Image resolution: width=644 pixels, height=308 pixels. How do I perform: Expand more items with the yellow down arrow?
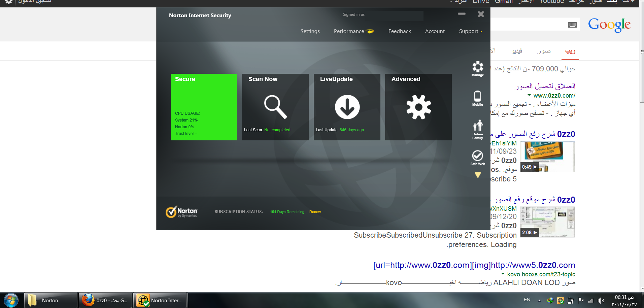[478, 175]
